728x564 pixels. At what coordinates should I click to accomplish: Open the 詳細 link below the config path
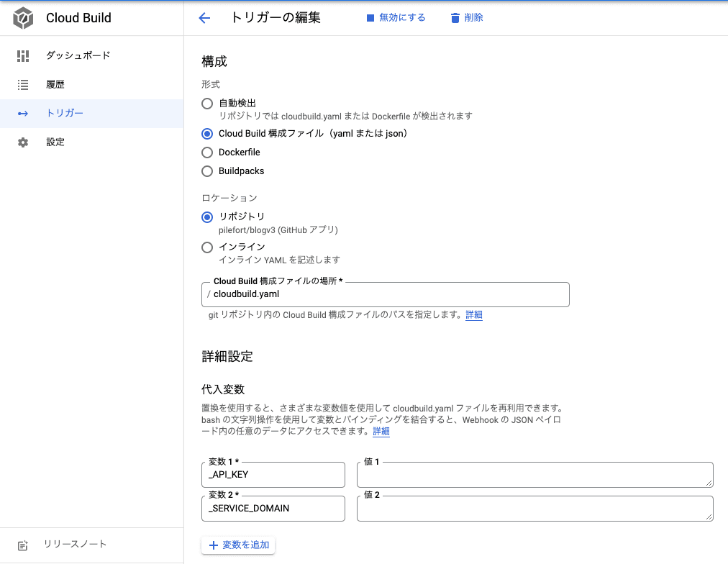point(473,315)
